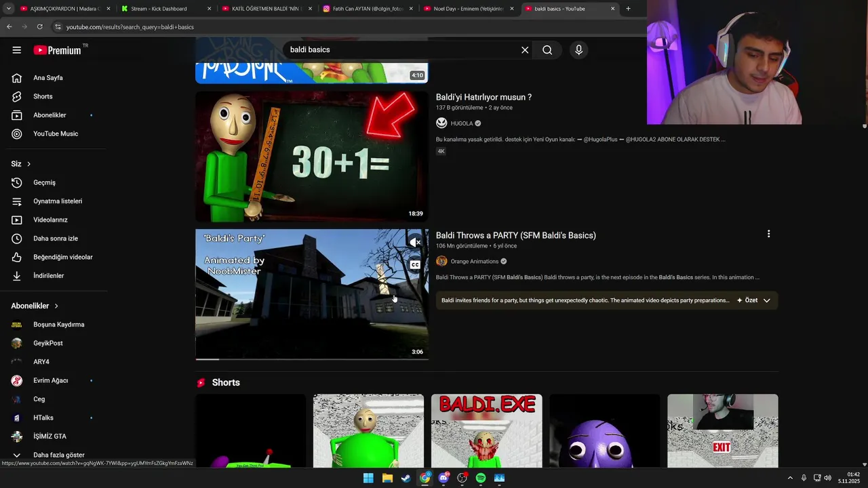Screen dimensions: 868x488
Task: Expand the Abonelikler subscriptions section
Action: (x=35, y=306)
